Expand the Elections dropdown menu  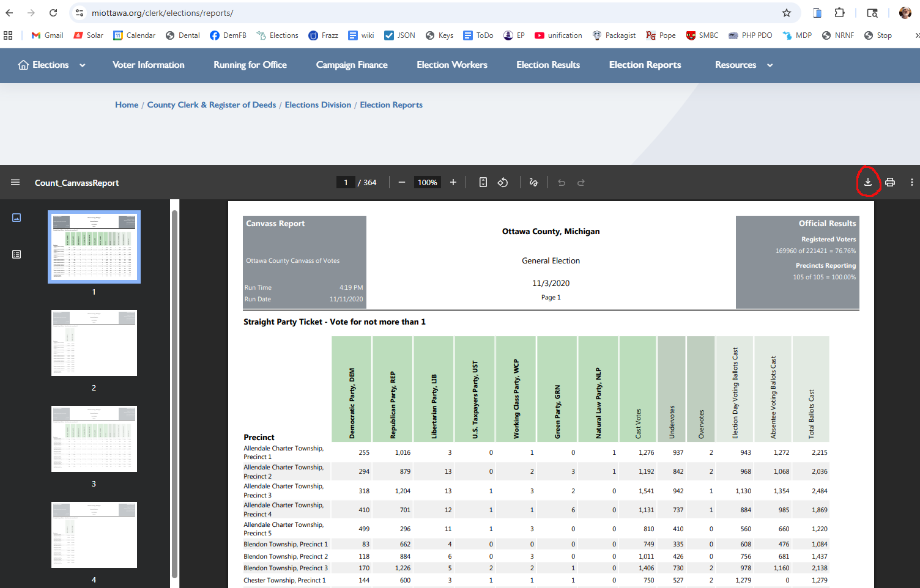click(x=82, y=65)
